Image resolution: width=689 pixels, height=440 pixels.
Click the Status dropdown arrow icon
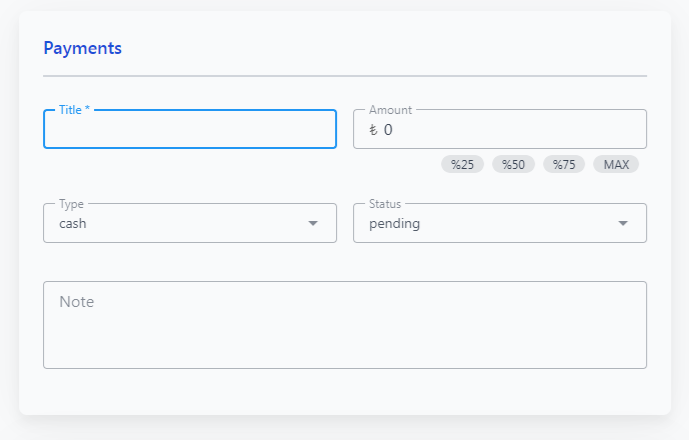[x=623, y=223]
